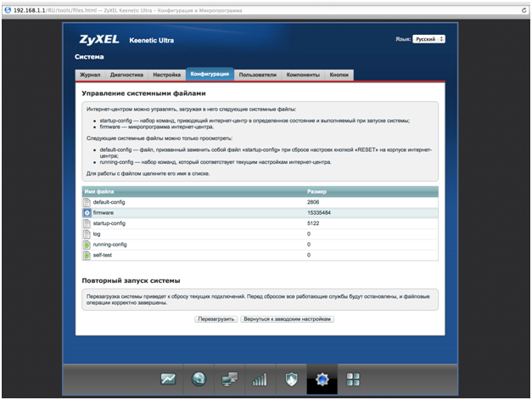Open the startup-config file link
Viewport: 532px width, 400px height.
pos(109,223)
